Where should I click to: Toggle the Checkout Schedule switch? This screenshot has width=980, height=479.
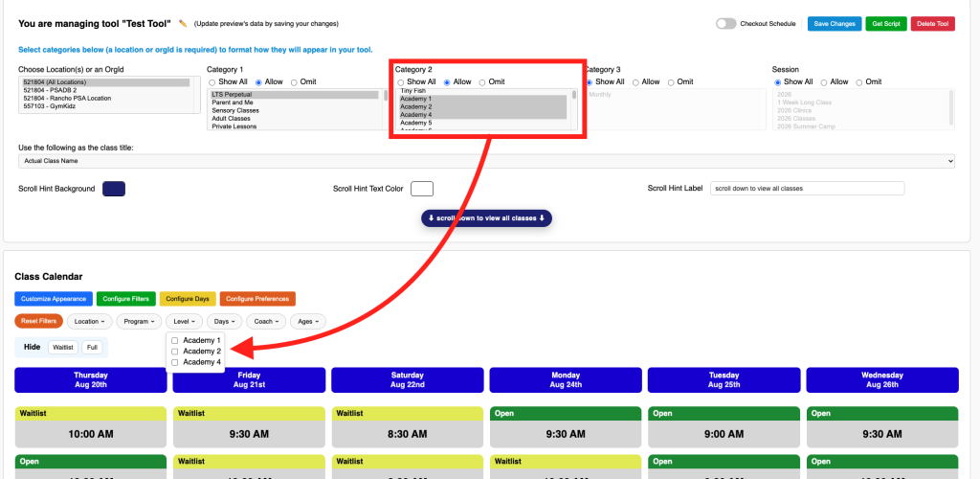[725, 24]
